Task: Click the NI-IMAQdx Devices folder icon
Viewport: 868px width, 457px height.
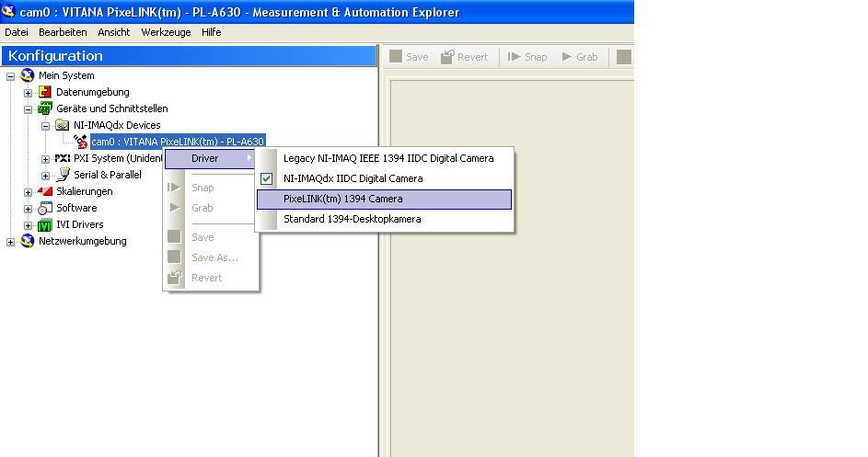Action: [x=62, y=125]
